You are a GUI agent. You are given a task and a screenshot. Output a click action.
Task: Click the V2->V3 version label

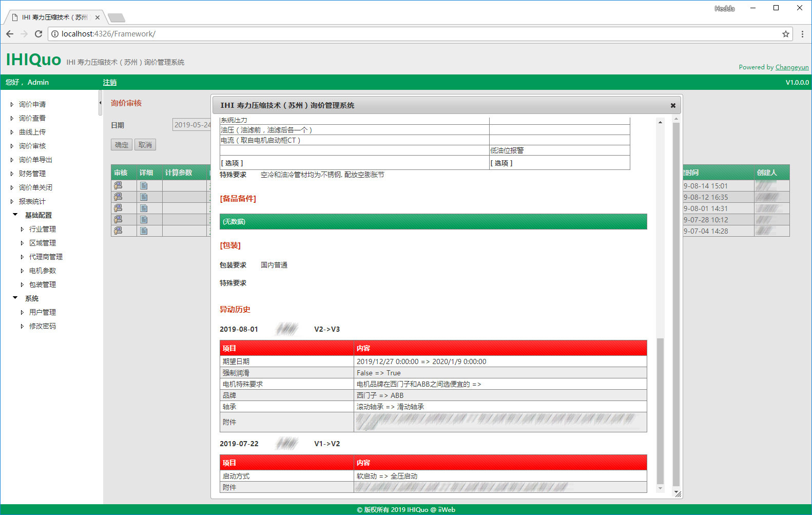pyautogui.click(x=327, y=329)
